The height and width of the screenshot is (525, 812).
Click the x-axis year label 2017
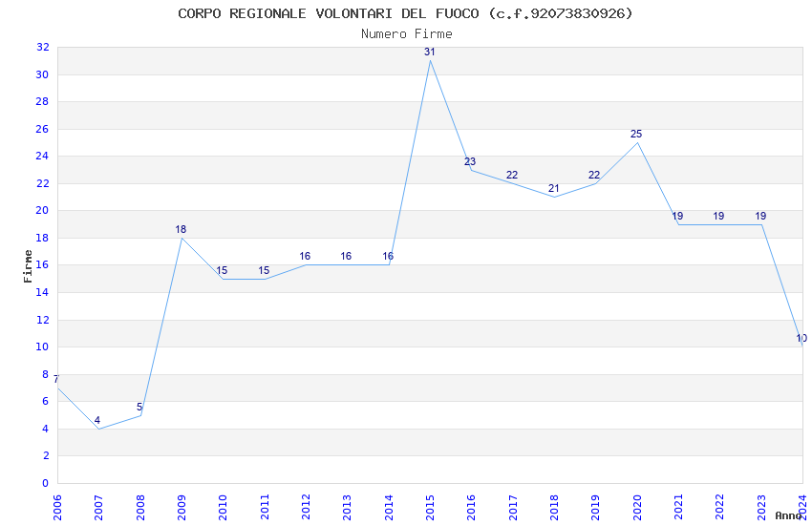[x=513, y=508]
